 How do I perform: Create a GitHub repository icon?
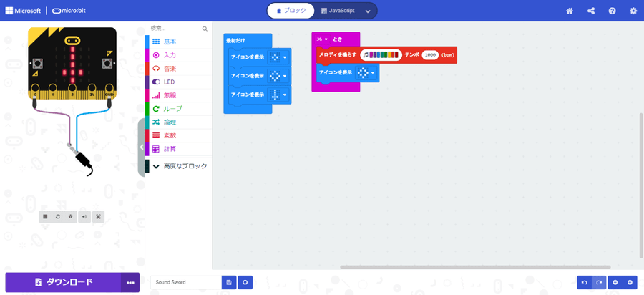pyautogui.click(x=245, y=282)
